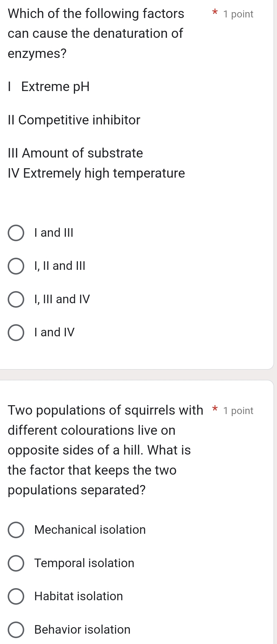This screenshot has width=277, height=644.
Task: Select the 'I and III' radio button
Action: (16, 233)
